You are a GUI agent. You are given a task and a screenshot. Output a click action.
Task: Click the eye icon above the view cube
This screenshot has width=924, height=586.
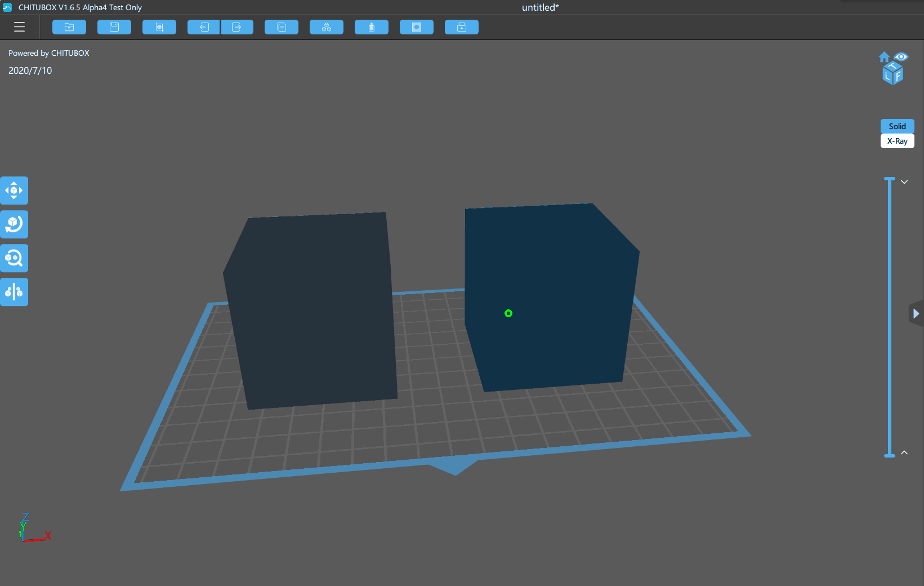(x=902, y=57)
